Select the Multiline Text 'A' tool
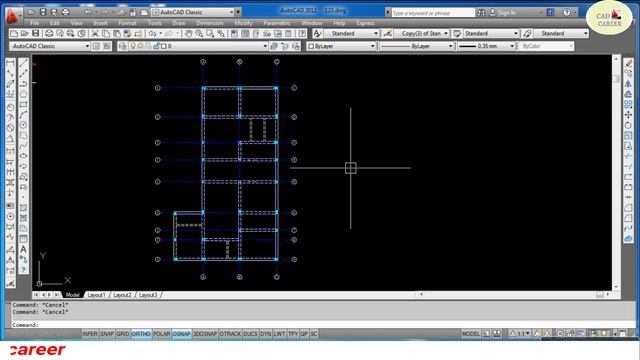This screenshot has height=360, width=640. (24, 249)
